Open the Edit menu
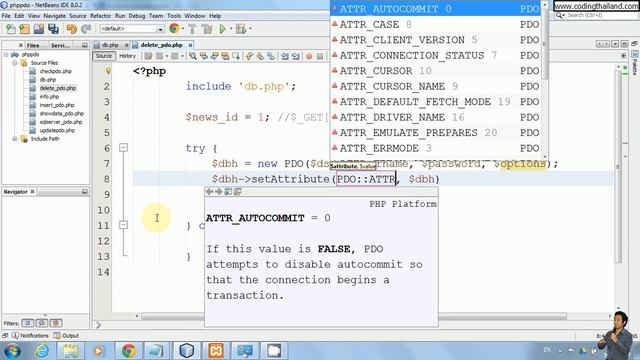 [x=19, y=16]
